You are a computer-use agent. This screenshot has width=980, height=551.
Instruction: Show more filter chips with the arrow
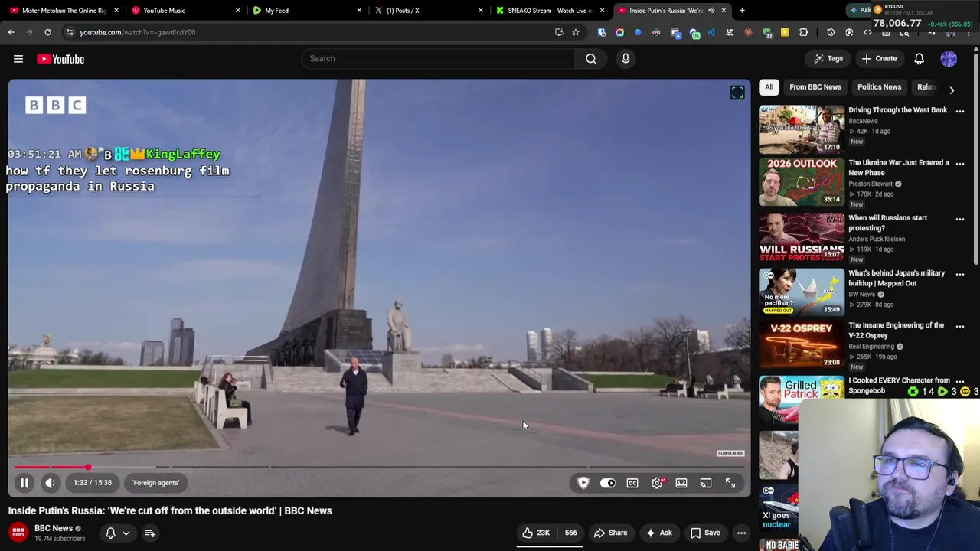click(952, 90)
